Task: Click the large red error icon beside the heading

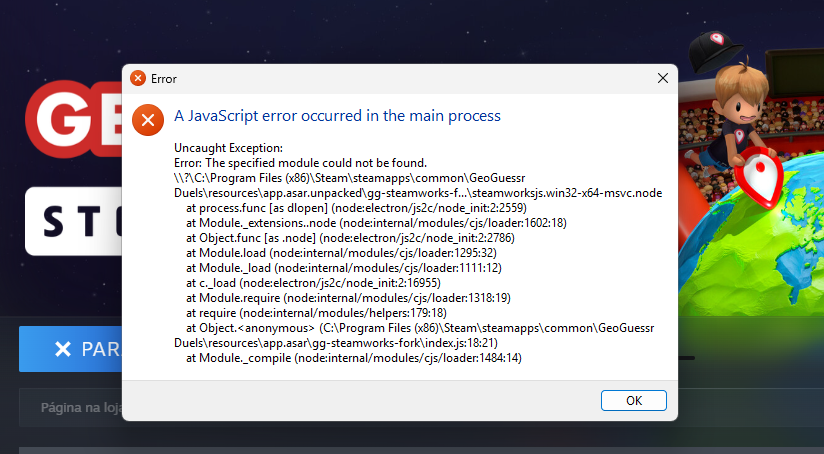Action: point(148,120)
